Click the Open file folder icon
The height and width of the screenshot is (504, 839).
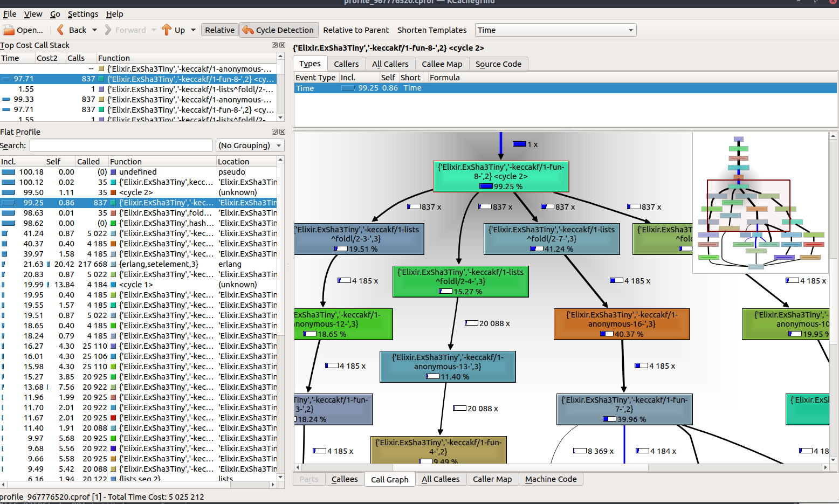[x=9, y=30]
